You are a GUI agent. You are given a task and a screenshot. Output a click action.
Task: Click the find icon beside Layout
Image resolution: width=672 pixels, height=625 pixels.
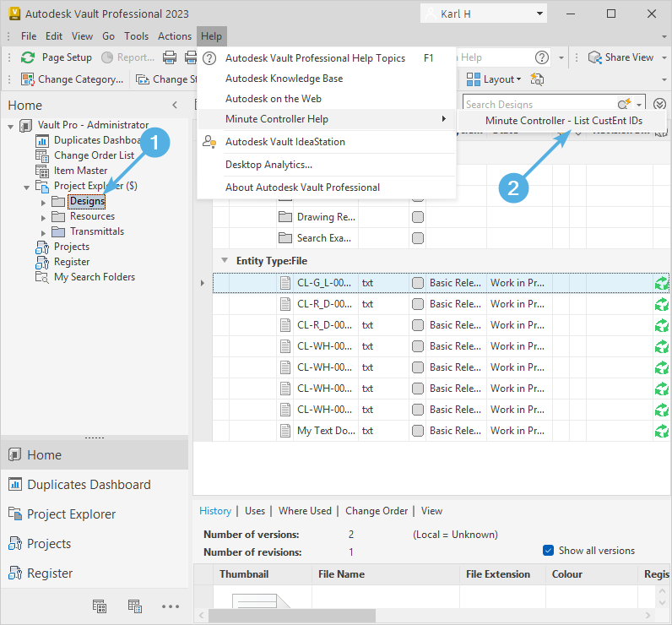point(537,79)
